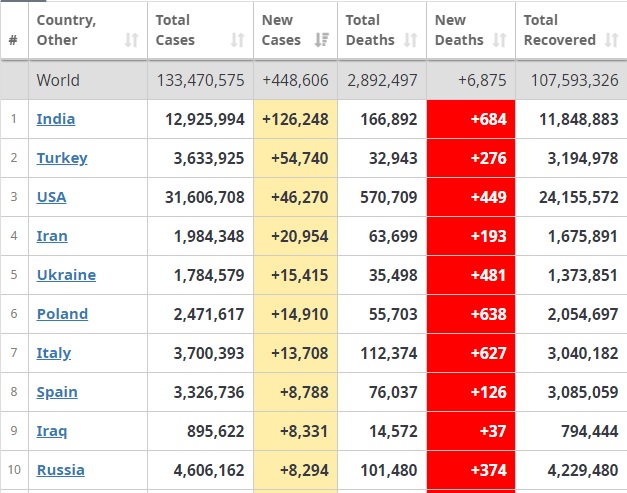Click sort arrows in Country, Other column
This screenshot has height=493, width=627.
(131, 41)
